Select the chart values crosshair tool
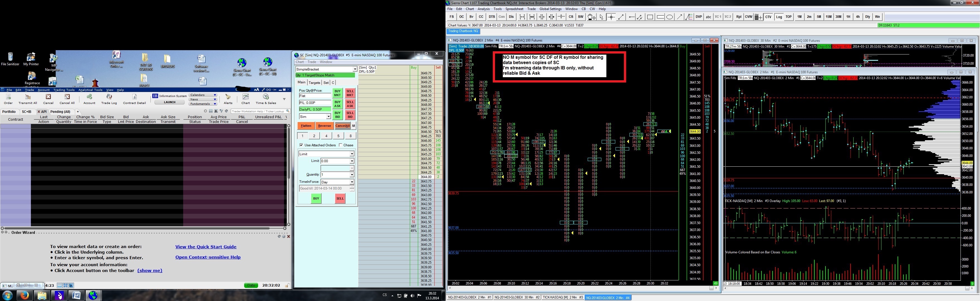 (611, 17)
